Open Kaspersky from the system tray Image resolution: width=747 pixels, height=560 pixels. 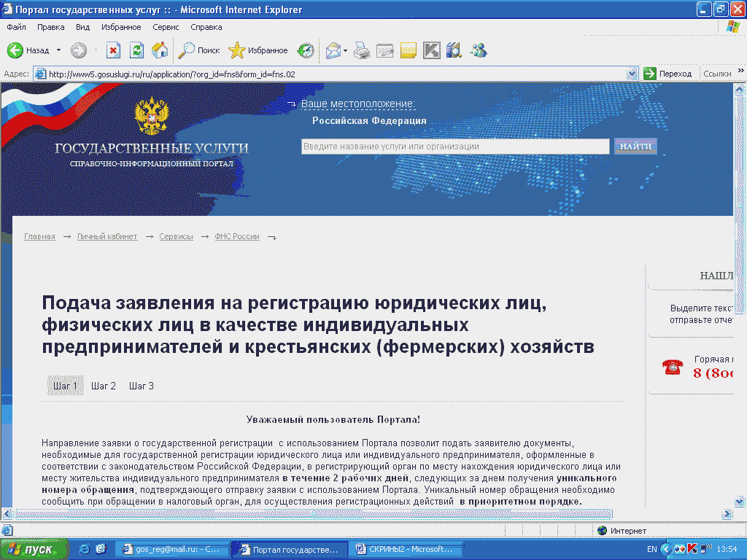coord(692,548)
